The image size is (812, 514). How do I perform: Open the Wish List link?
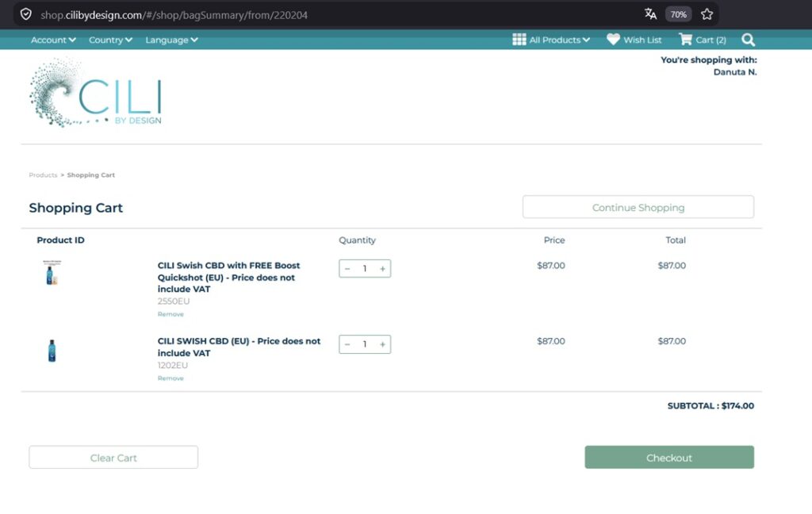click(642, 40)
